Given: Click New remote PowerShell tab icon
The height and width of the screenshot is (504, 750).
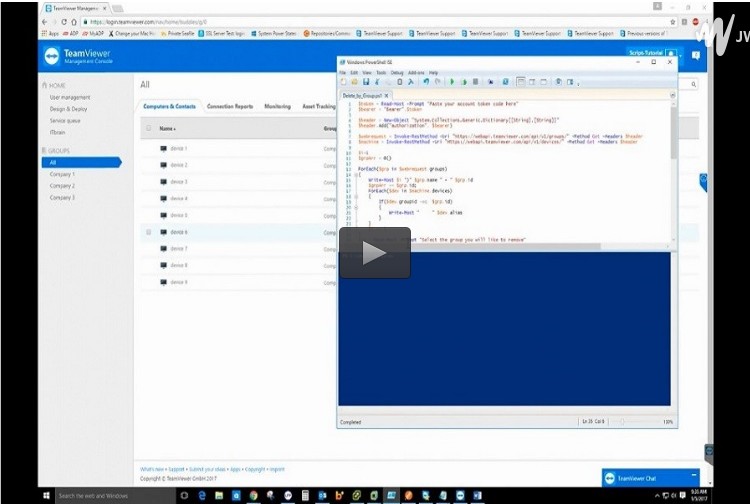Looking at the screenshot, I should 490,82.
